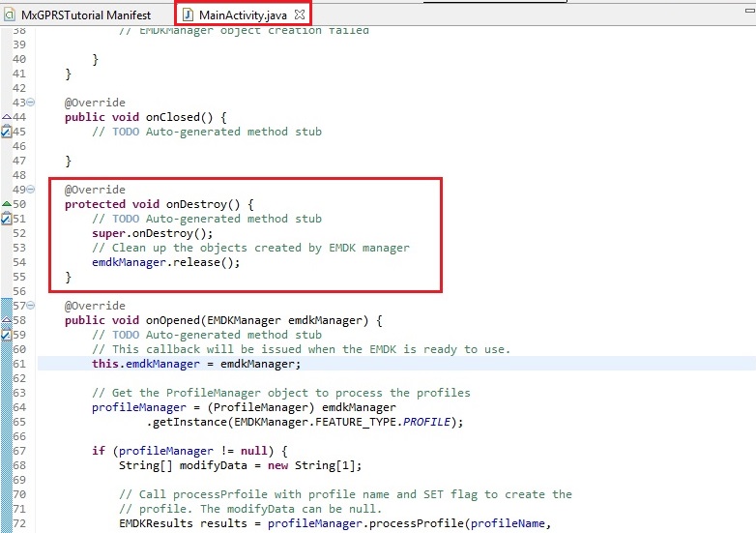Viewport: 756px width, 533px height.
Task: Collapse the onClosed method at line 43
Action: [x=31, y=103]
